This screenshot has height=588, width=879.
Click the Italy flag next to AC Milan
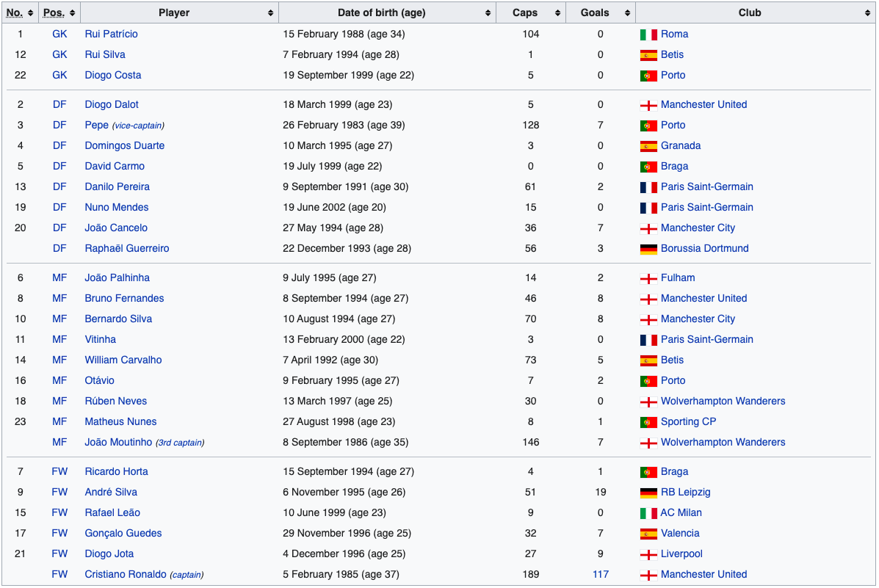(x=648, y=513)
